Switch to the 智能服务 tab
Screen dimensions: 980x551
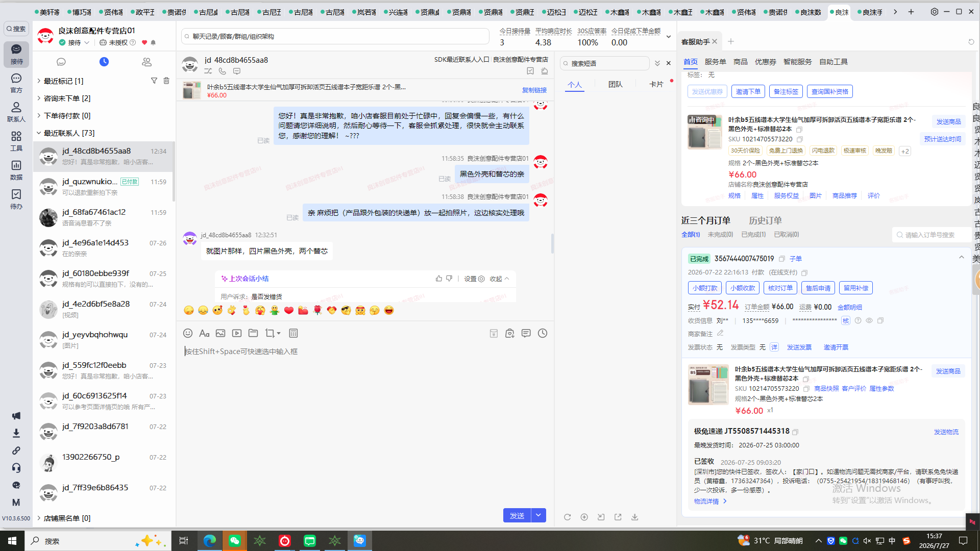pyautogui.click(x=797, y=62)
